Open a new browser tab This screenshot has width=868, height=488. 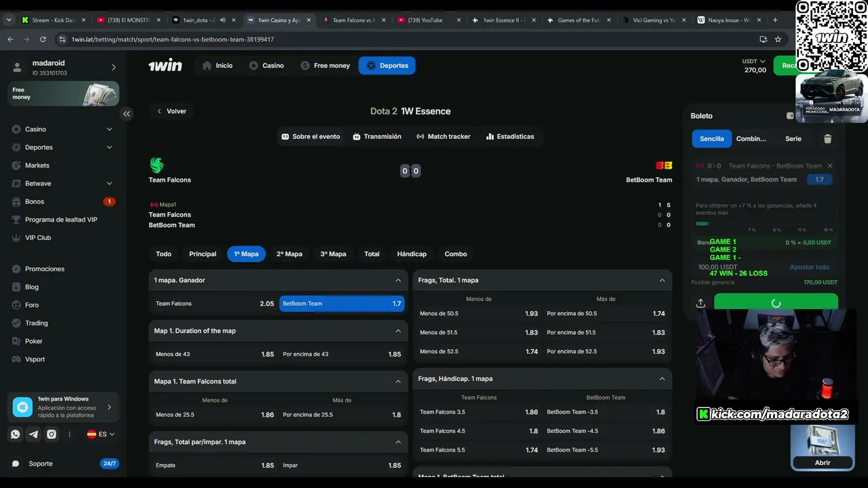click(x=775, y=20)
